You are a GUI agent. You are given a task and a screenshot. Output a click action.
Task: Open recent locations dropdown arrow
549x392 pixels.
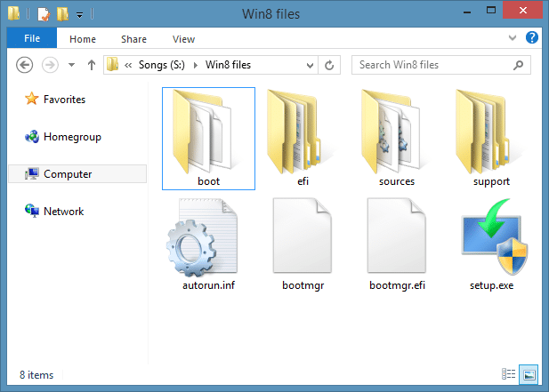pyautogui.click(x=71, y=65)
